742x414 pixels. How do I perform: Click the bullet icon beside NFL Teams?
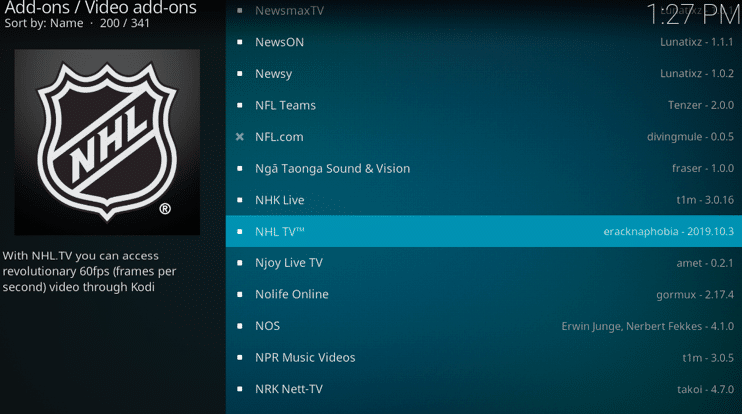coord(240,105)
